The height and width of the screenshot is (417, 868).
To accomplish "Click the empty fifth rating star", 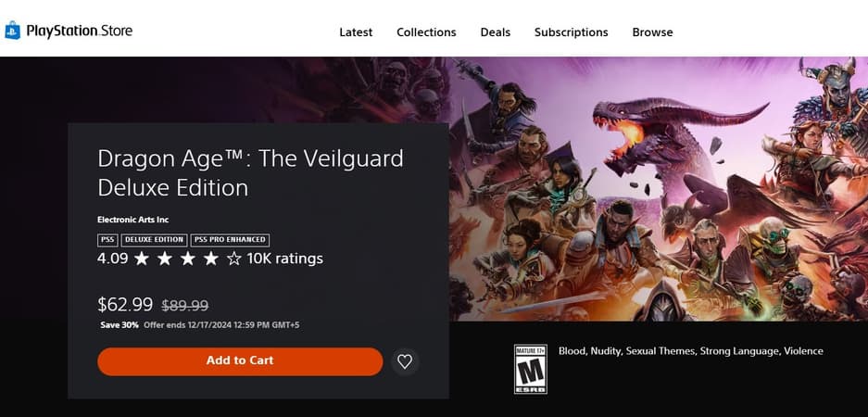I will [x=234, y=259].
